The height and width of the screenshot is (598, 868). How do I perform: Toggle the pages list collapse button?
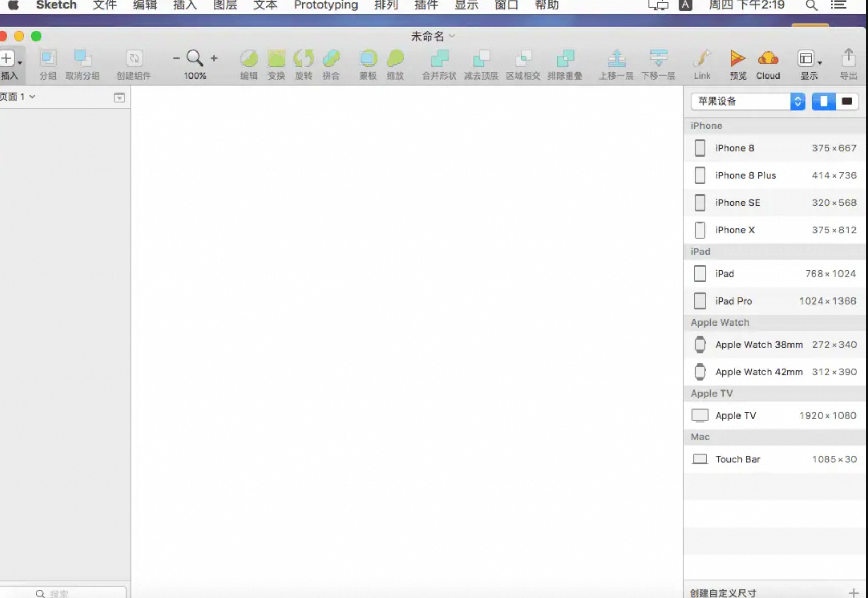point(119,97)
